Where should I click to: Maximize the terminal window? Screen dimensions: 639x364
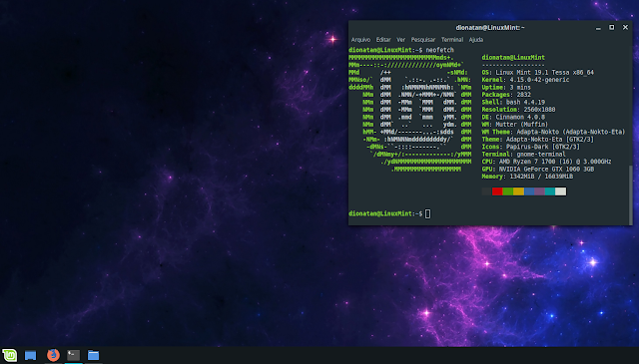coord(612,27)
